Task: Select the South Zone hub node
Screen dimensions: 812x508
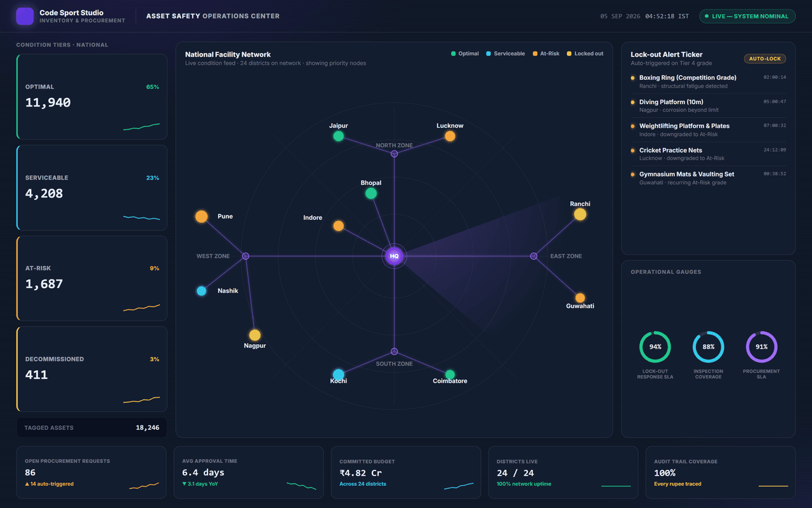Action: point(394,352)
